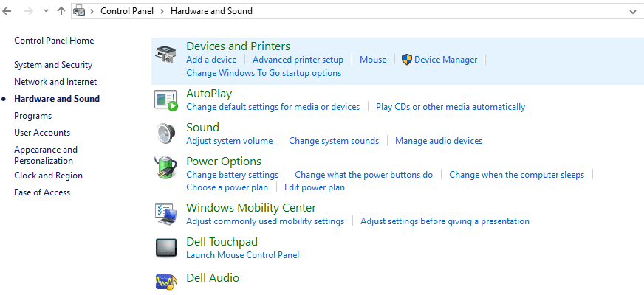The image size is (644, 295).
Task: Open the recent locations dropdown arrow
Action: click(x=46, y=12)
